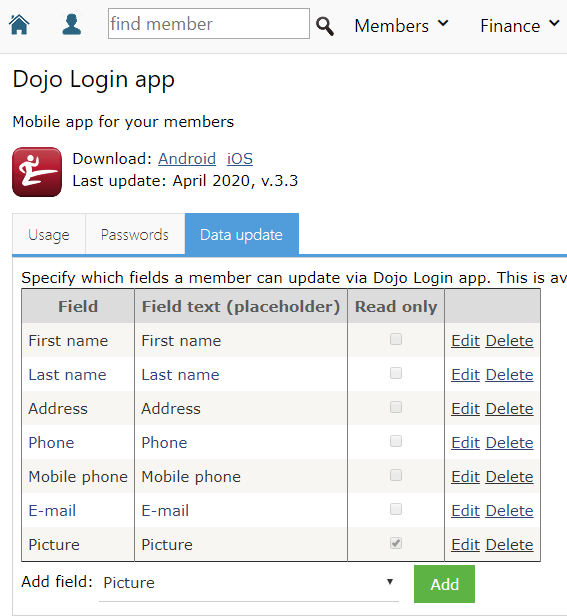Open the Finance dropdown menu
567x616 pixels.
(x=519, y=26)
